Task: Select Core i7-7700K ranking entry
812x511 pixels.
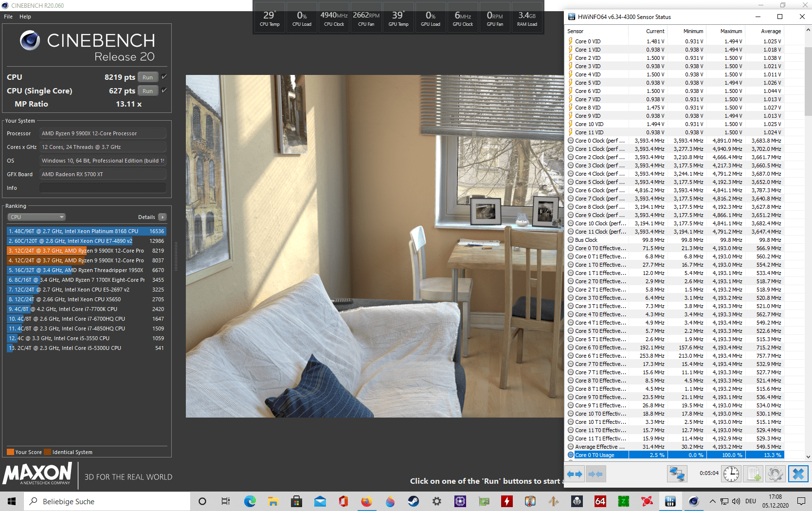Action: (x=87, y=309)
